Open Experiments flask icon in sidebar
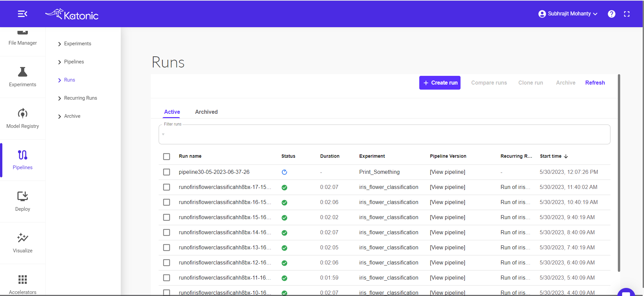This screenshot has height=296, width=644. click(x=22, y=72)
